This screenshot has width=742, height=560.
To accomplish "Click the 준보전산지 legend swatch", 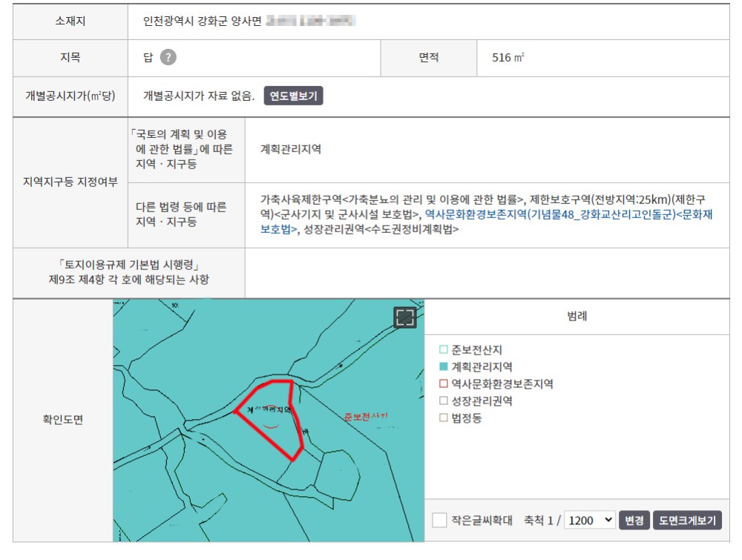I will (444, 349).
